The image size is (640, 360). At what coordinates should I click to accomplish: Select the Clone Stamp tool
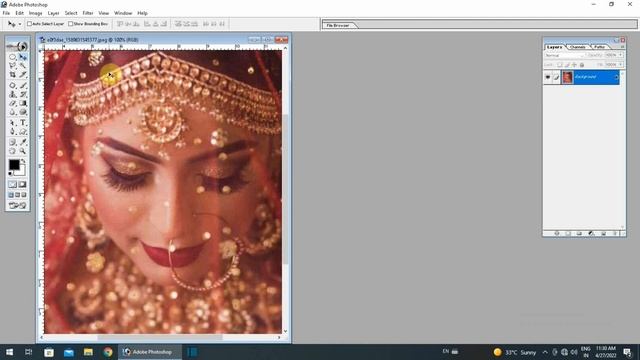point(13,94)
